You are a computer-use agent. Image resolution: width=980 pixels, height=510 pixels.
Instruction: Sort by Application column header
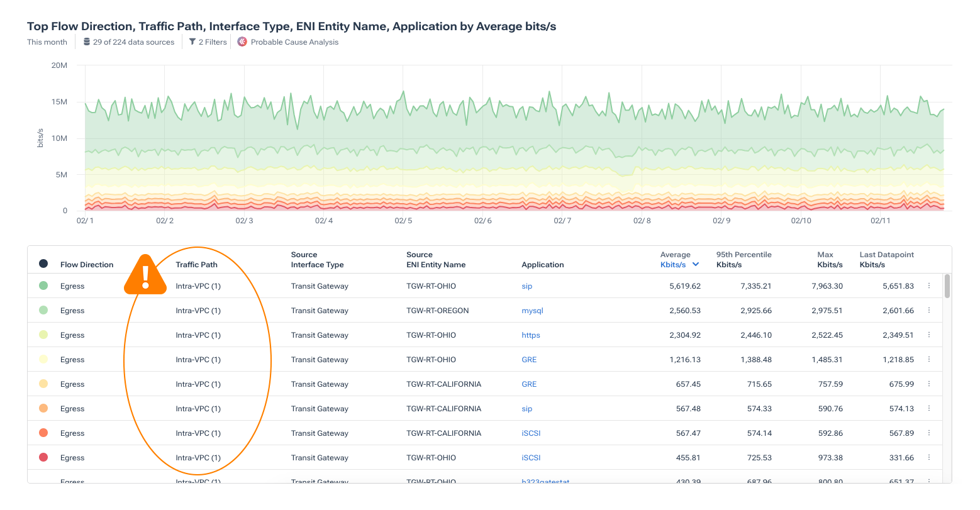click(543, 265)
